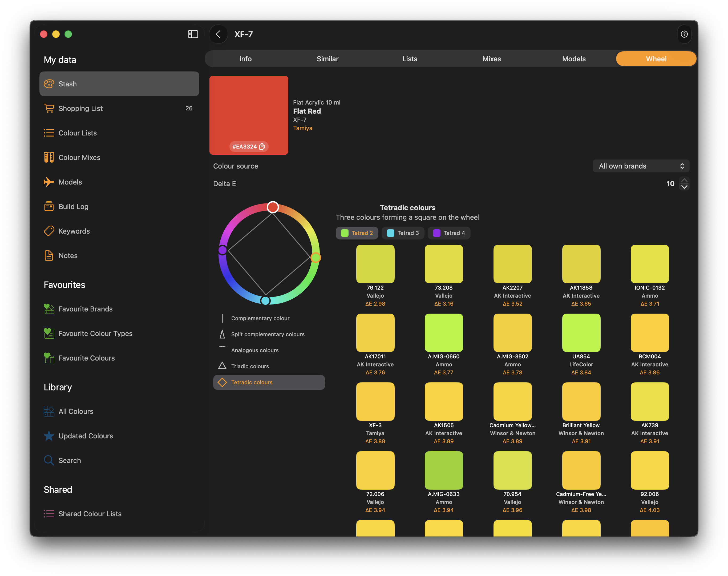728x576 pixels.
Task: Select Triadic colours scheme
Action: (269, 366)
